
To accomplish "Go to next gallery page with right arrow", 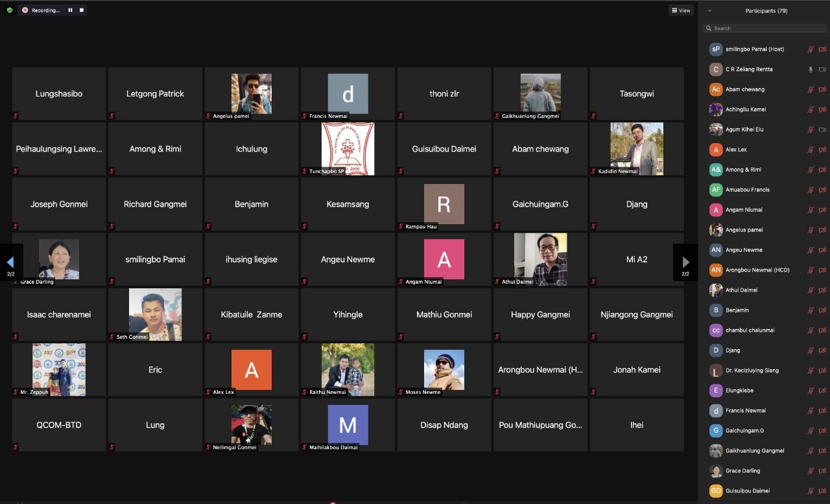I will 685,262.
